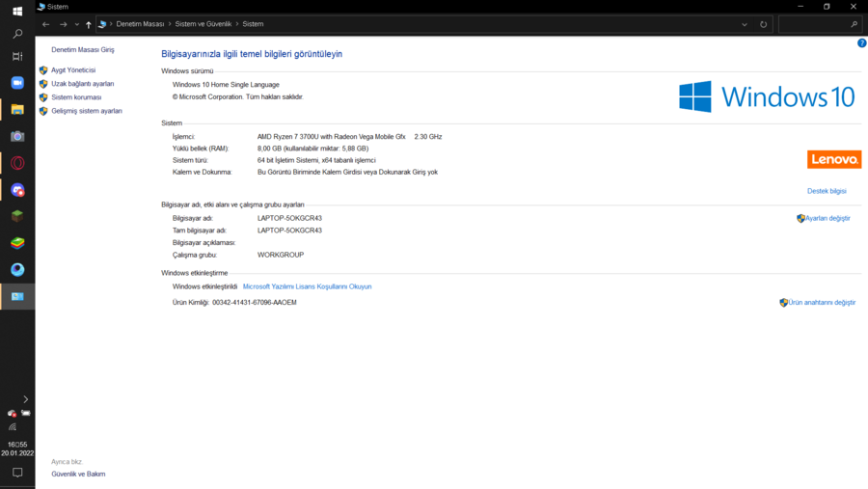The height and width of the screenshot is (489, 868).
Task: Open Gelişmiş sistem ayarları
Action: [87, 111]
